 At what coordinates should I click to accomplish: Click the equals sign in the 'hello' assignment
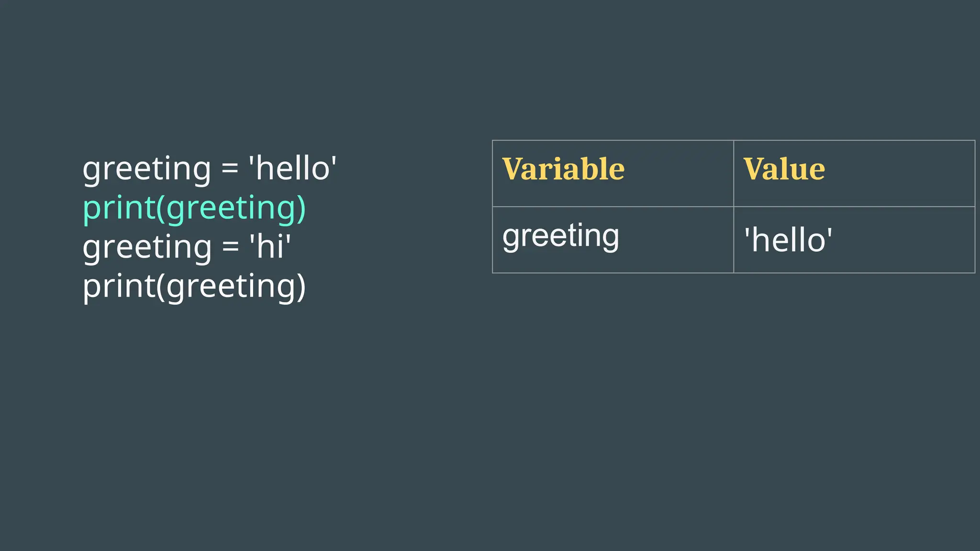(x=230, y=169)
